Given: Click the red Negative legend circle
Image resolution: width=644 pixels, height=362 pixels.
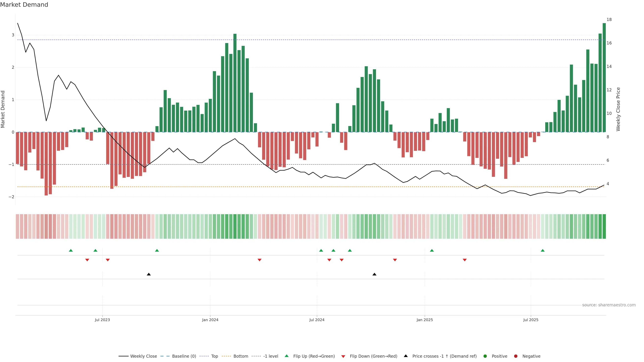Looking at the screenshot, I should click(x=516, y=356).
